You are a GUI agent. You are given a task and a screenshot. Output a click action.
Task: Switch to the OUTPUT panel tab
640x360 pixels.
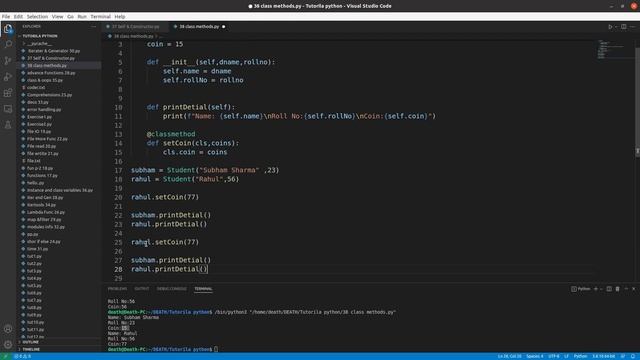[x=142, y=289]
